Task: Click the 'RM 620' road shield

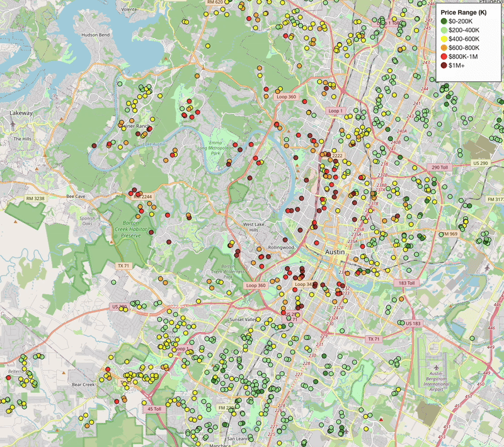Action: point(215,3)
